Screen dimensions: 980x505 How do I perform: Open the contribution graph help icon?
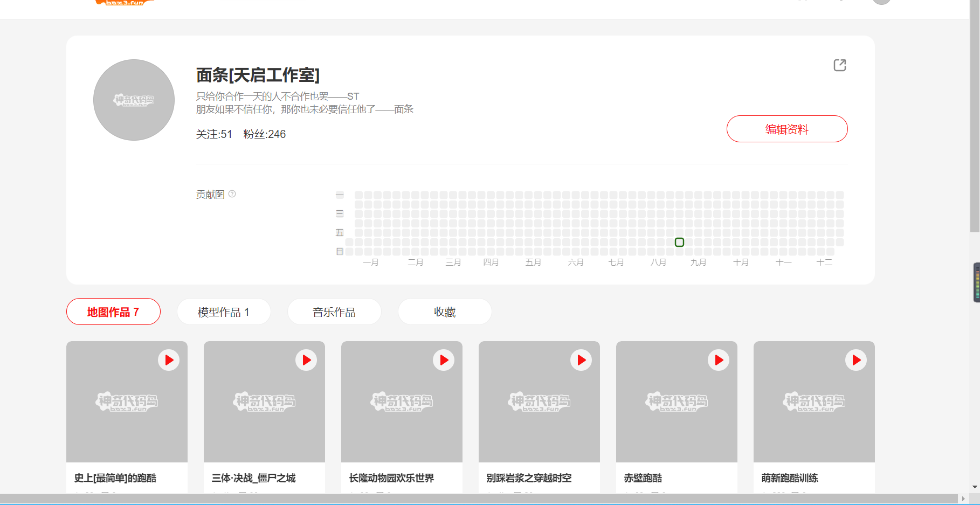[x=232, y=194]
